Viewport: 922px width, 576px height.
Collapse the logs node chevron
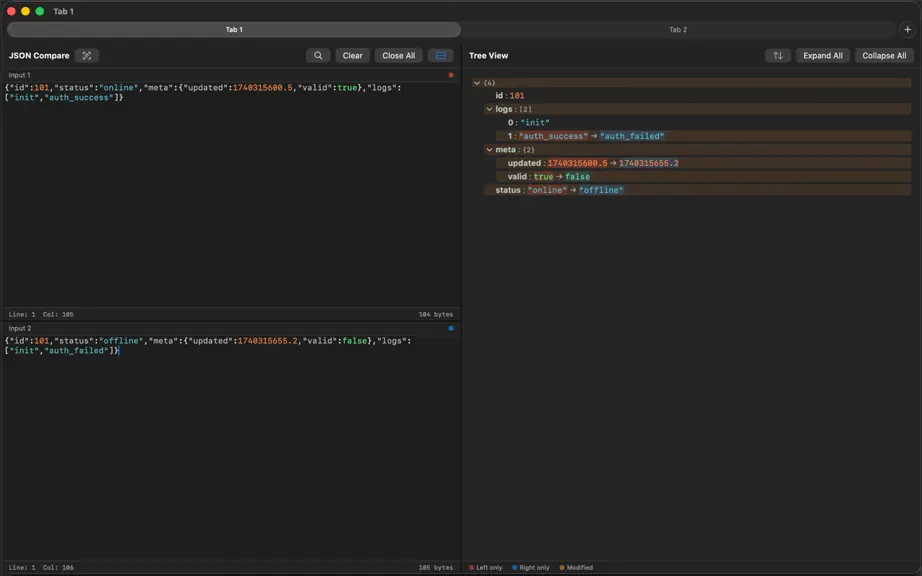click(489, 109)
